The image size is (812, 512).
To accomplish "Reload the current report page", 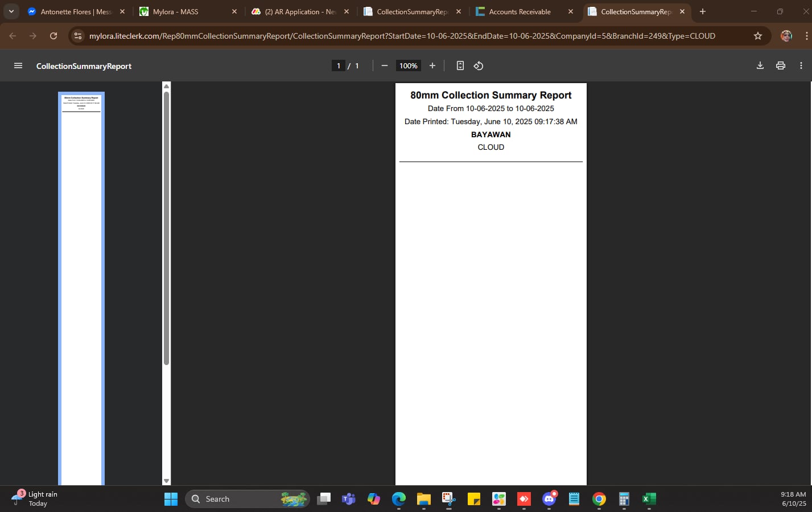I will click(53, 36).
